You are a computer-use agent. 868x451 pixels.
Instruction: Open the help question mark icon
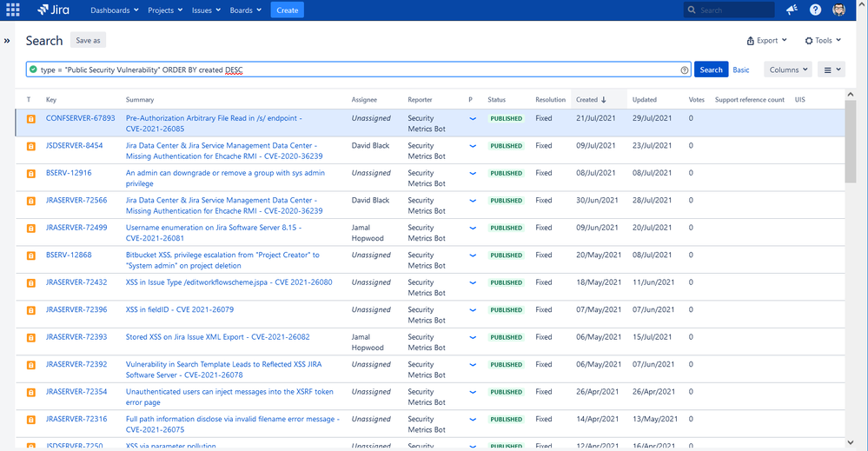tap(815, 10)
